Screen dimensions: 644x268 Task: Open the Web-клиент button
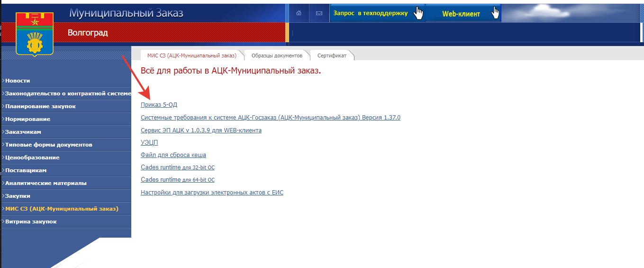461,14
